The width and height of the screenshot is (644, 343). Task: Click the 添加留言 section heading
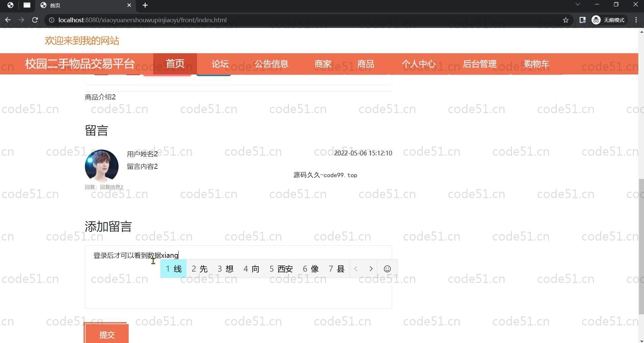[108, 226]
